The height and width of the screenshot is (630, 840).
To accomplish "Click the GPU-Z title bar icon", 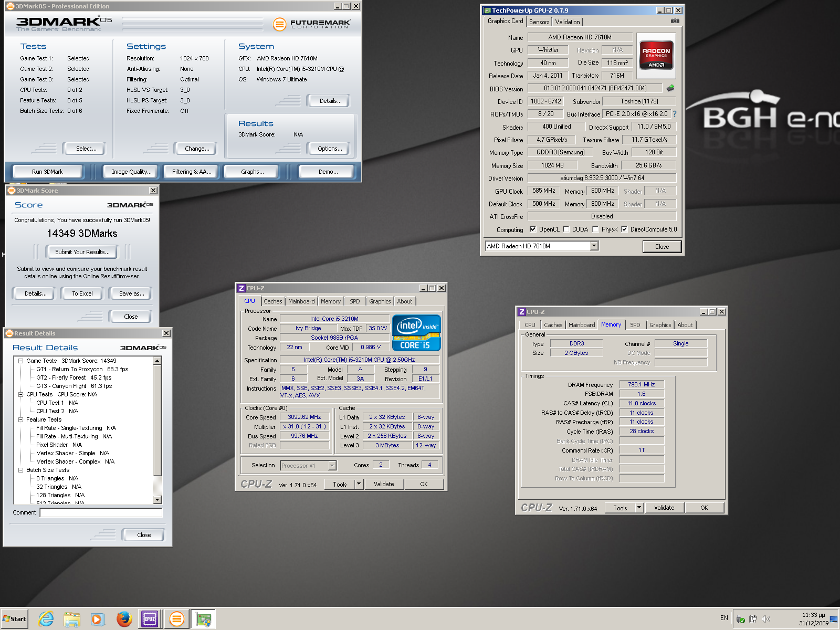I will coord(487,10).
